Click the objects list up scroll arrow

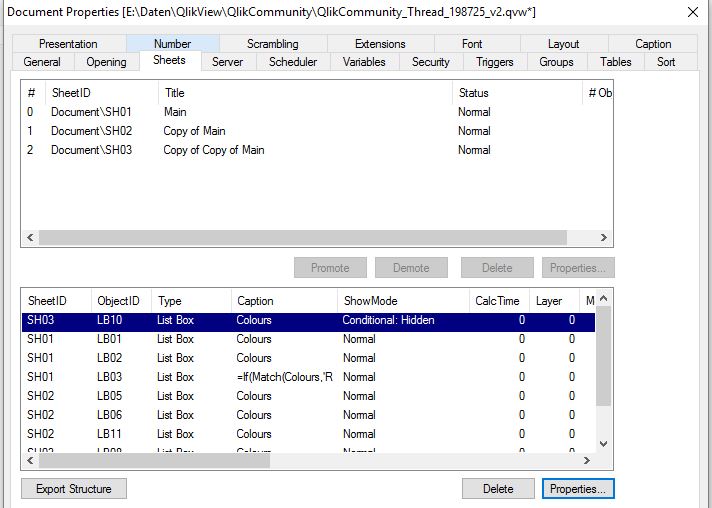click(603, 298)
